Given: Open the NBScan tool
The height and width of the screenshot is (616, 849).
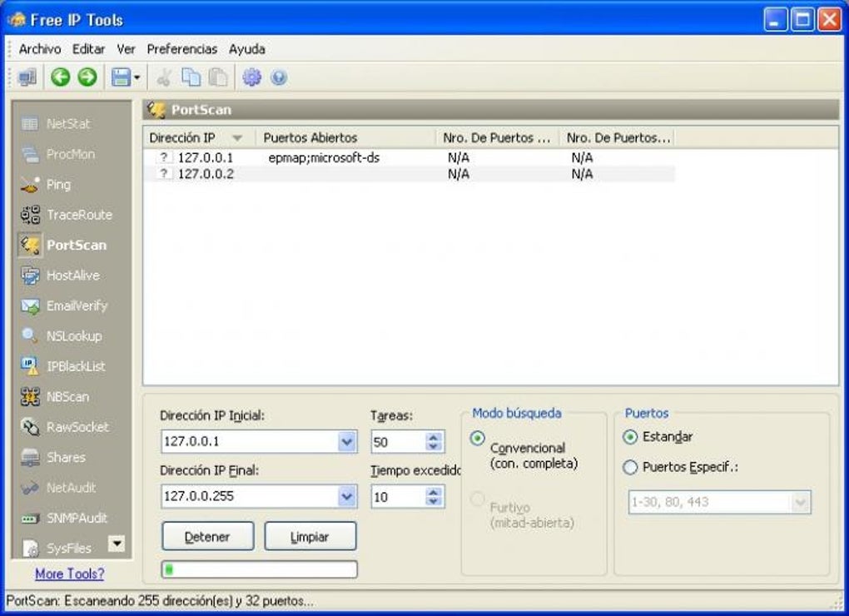Looking at the screenshot, I should 55,397.
